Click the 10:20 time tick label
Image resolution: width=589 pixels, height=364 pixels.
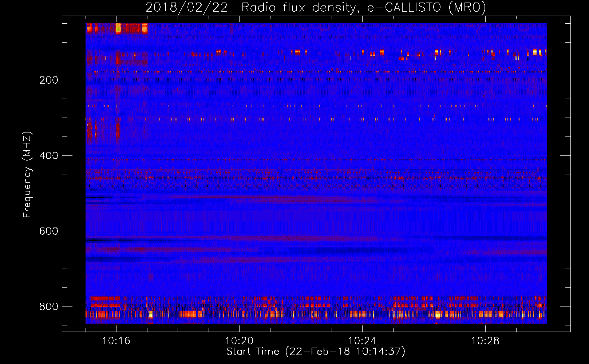point(239,341)
